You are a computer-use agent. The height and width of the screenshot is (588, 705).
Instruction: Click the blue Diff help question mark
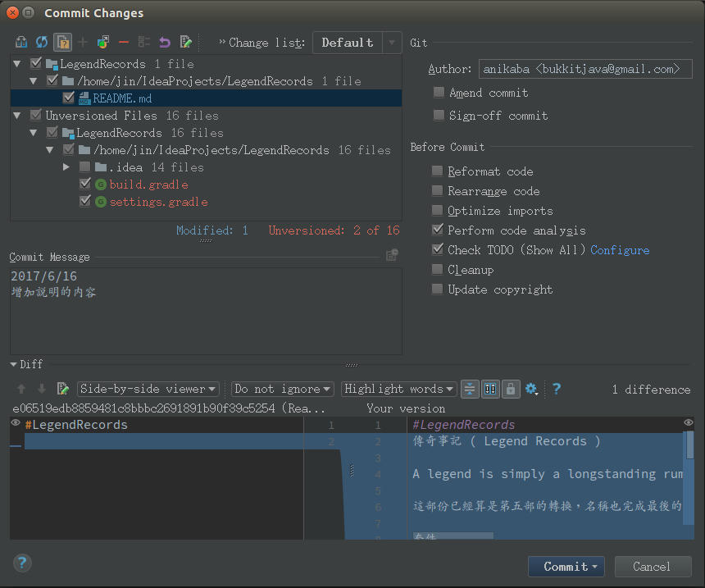(x=557, y=388)
